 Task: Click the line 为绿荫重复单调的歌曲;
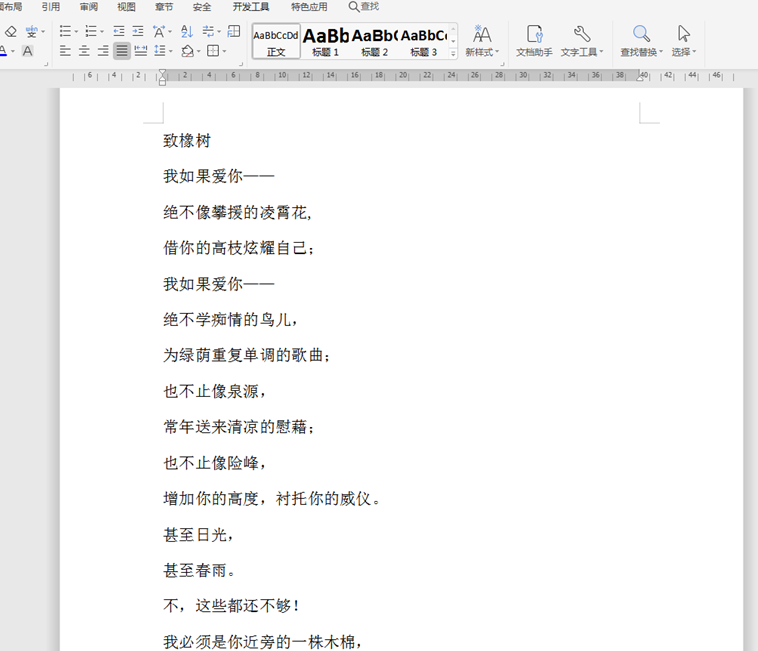click(x=247, y=355)
